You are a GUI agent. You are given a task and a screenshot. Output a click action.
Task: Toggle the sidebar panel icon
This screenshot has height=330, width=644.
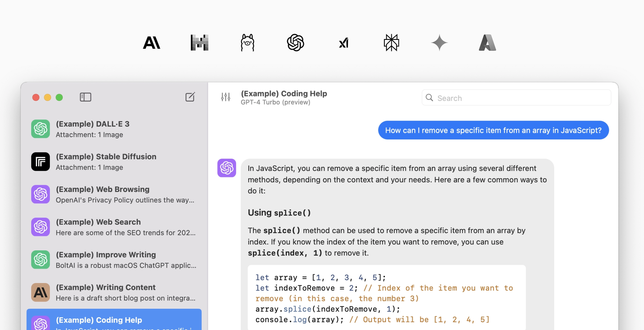click(85, 97)
